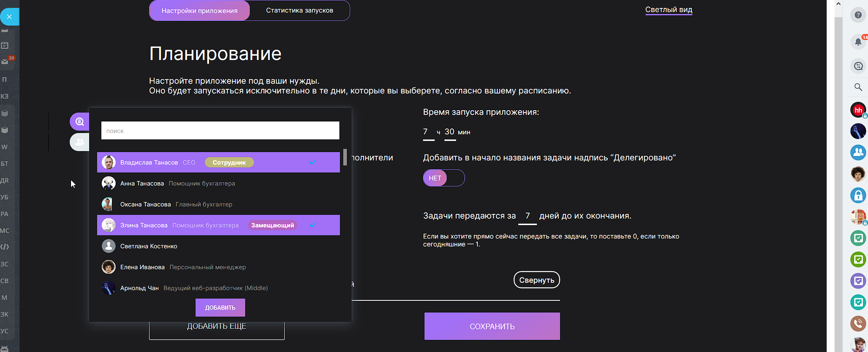Click the СОХРАНИТЬ button
Screen dimensions: 868x352
coord(492,326)
